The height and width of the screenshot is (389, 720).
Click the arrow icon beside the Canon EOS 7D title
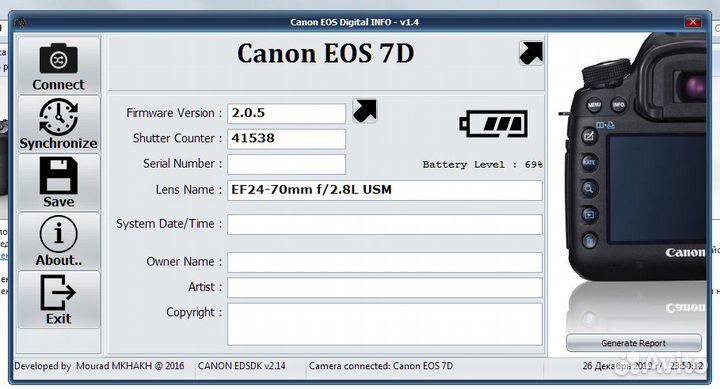point(531,53)
